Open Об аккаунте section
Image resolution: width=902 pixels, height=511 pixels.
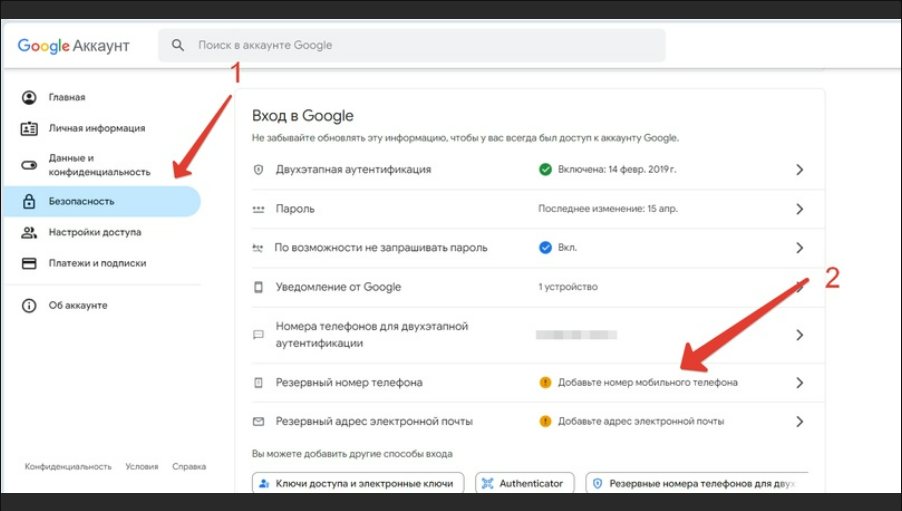(x=78, y=306)
